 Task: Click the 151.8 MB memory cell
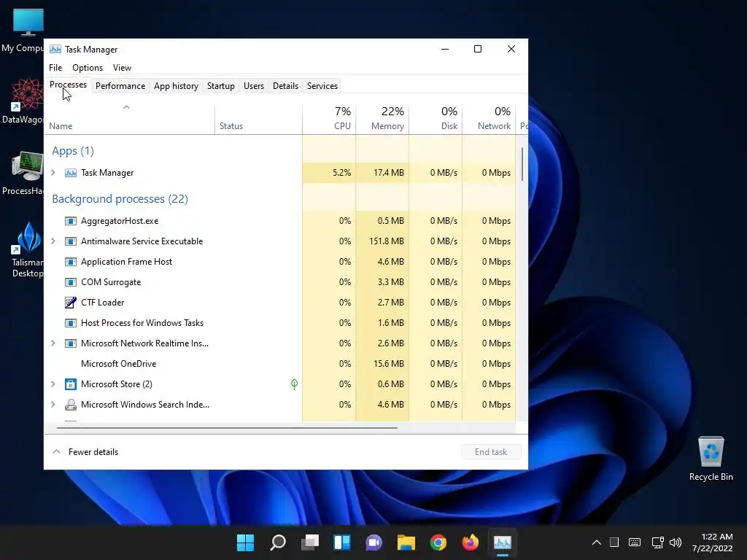[x=382, y=241]
